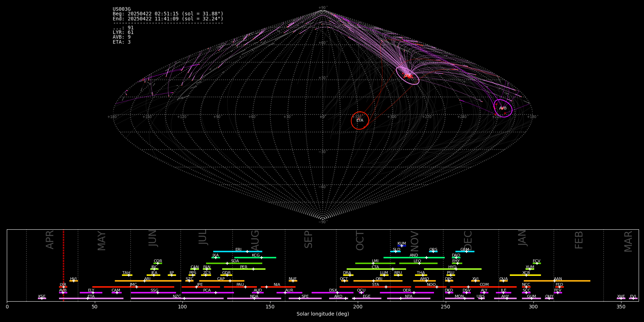644x322 pixels.
Task: Click the NOO shower bar label
Action: coord(431,285)
